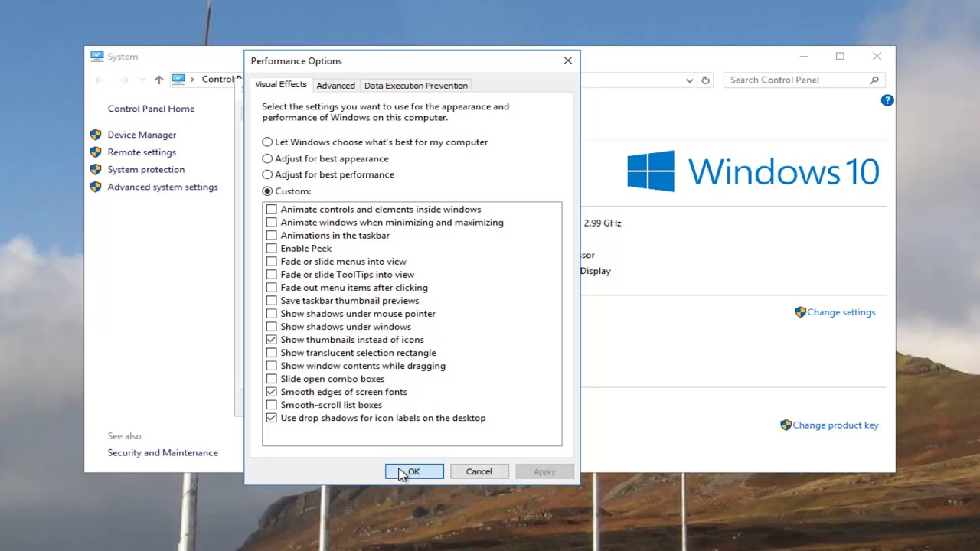Expand the breadcrumb chevron before Control Panel
This screenshot has height=551, width=980.
click(192, 80)
